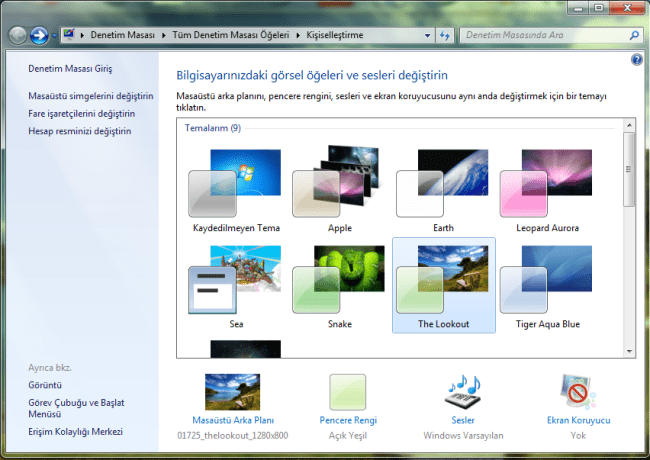650x460 pixels.
Task: Minimize the Kişiselleştirme window
Action: pyautogui.click(x=578, y=8)
